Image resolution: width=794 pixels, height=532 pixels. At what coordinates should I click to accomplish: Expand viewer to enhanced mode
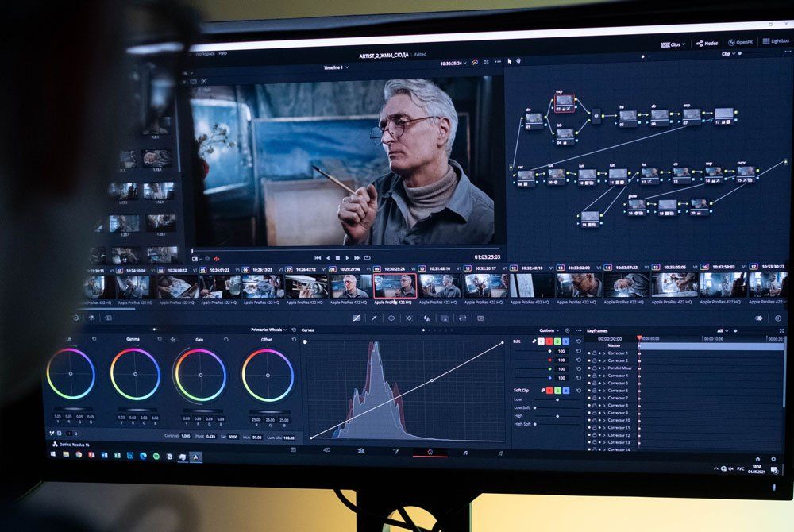(487, 62)
